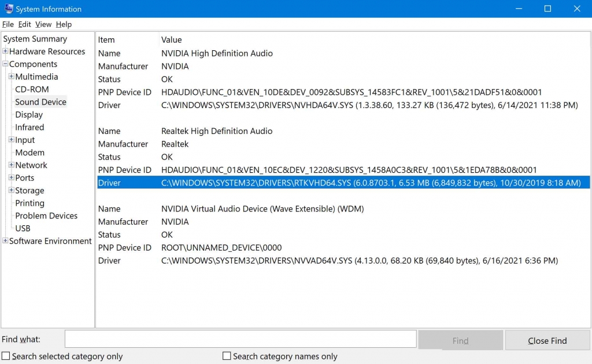This screenshot has width=592, height=364.
Task: Enable Search selected category only
Action: (6, 356)
